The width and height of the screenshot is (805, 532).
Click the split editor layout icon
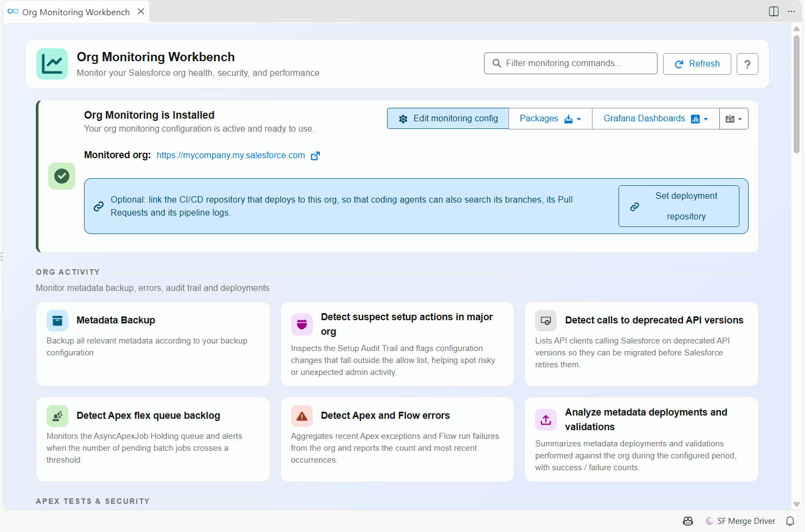(774, 11)
